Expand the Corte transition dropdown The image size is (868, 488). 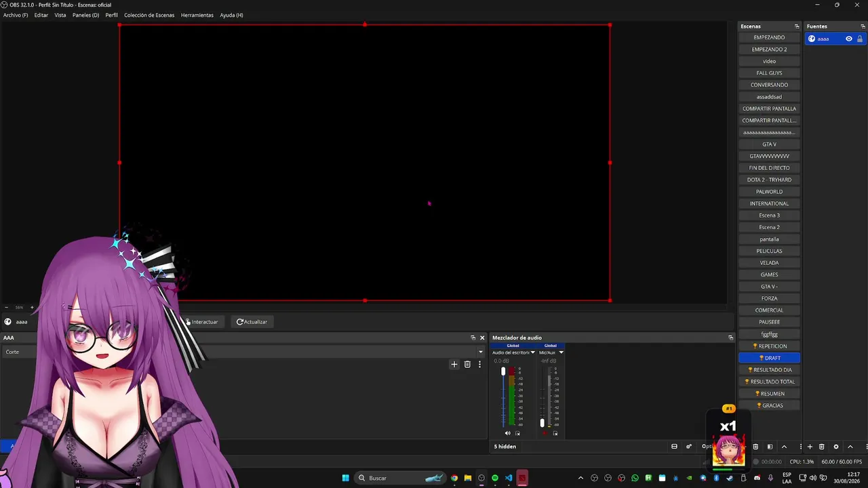click(x=481, y=352)
